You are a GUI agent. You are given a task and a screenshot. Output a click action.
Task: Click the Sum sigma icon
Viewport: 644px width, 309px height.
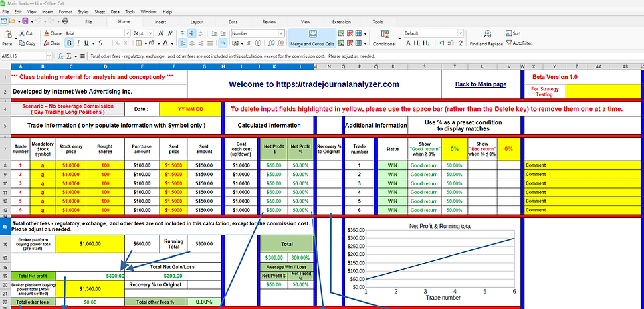[69, 56]
